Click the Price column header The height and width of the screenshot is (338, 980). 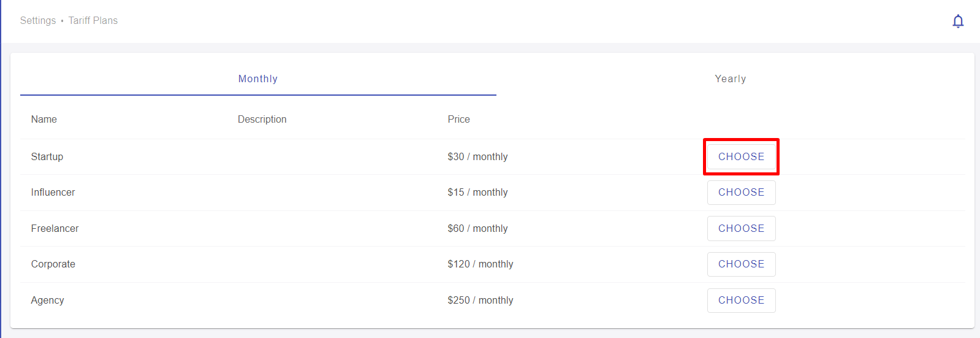[x=459, y=119]
